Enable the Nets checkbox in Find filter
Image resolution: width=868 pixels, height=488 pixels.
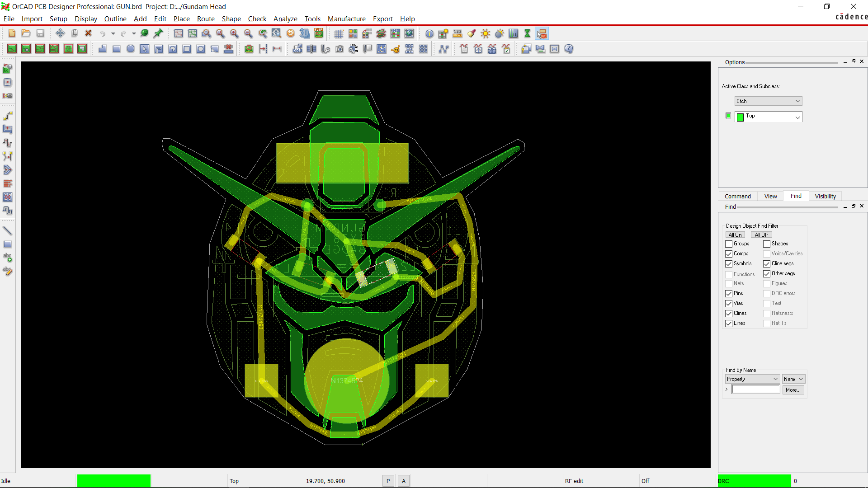pyautogui.click(x=729, y=283)
